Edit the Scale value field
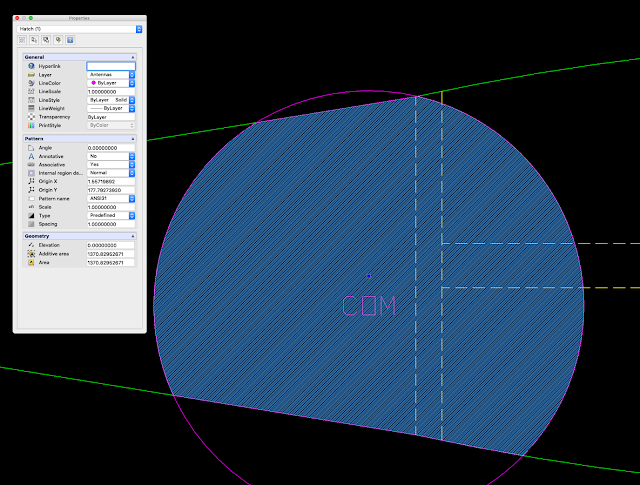Screen dimensions: 640x485 point(111,207)
